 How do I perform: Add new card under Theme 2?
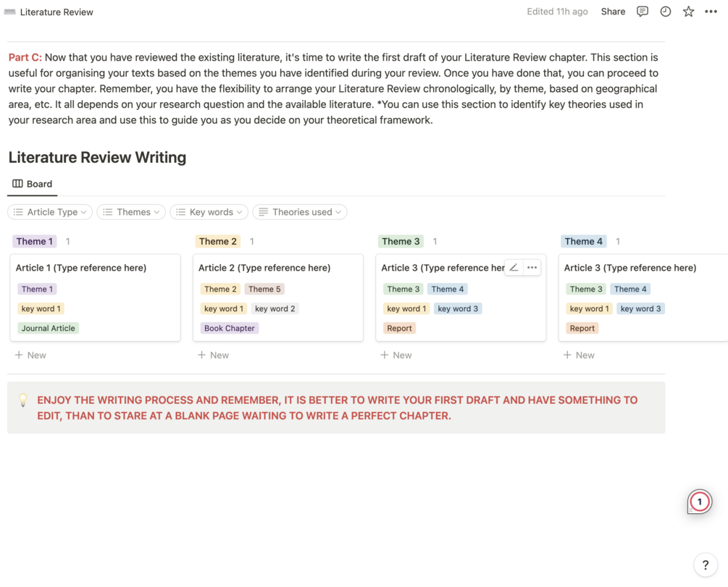click(x=214, y=355)
